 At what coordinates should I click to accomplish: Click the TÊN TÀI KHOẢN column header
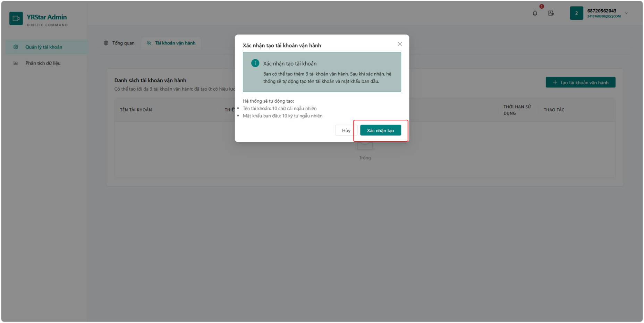tap(136, 110)
